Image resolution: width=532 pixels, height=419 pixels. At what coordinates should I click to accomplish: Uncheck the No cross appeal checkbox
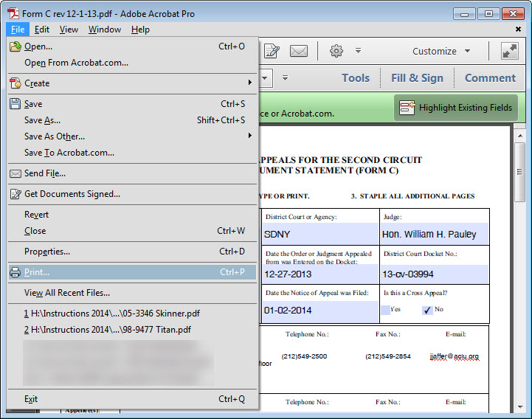[427, 310]
